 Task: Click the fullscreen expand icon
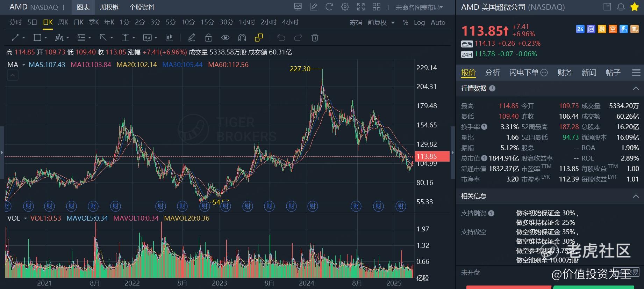click(361, 7)
